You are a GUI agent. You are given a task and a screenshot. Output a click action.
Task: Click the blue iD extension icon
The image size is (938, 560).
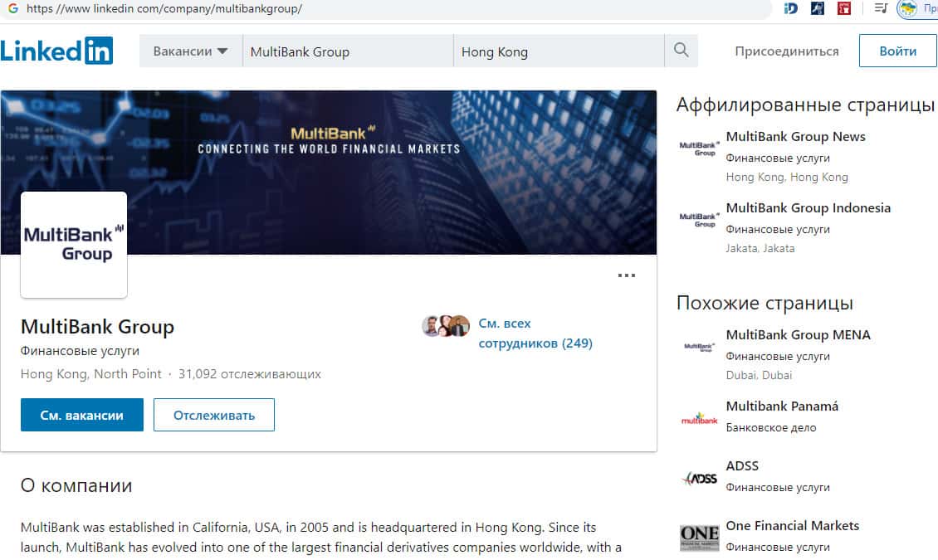[791, 9]
